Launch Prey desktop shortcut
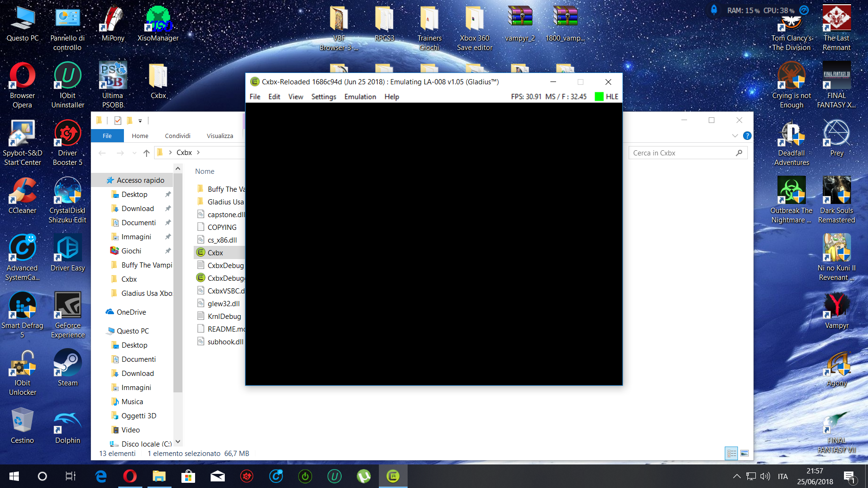Viewport: 868px width, 488px height. click(836, 138)
